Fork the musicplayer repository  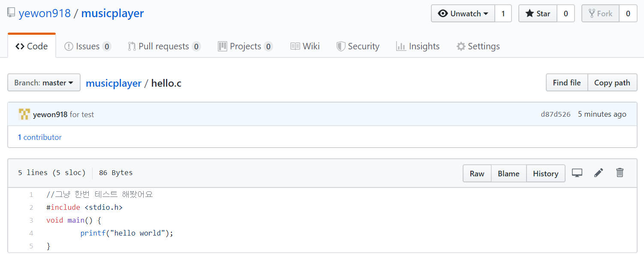click(x=601, y=13)
